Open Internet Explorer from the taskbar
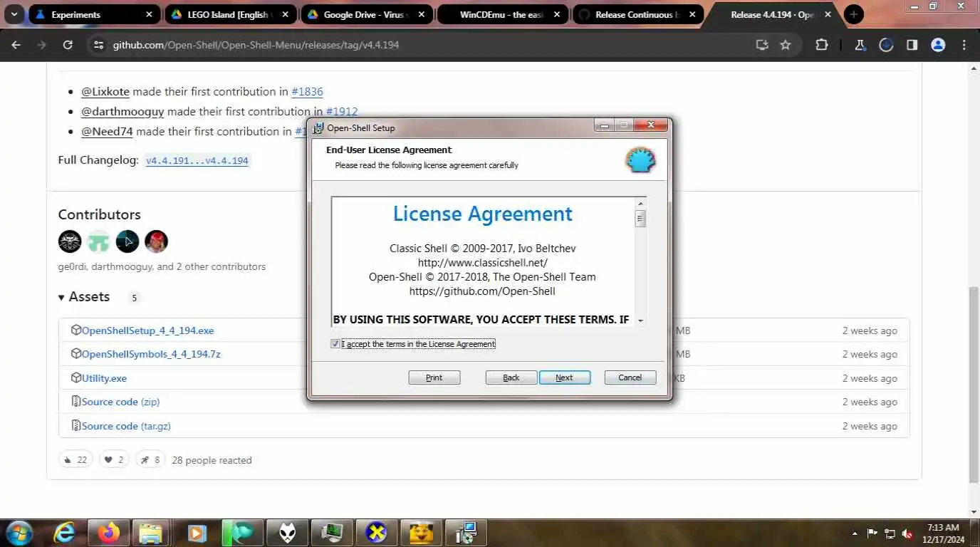980x547 pixels. pos(65,533)
